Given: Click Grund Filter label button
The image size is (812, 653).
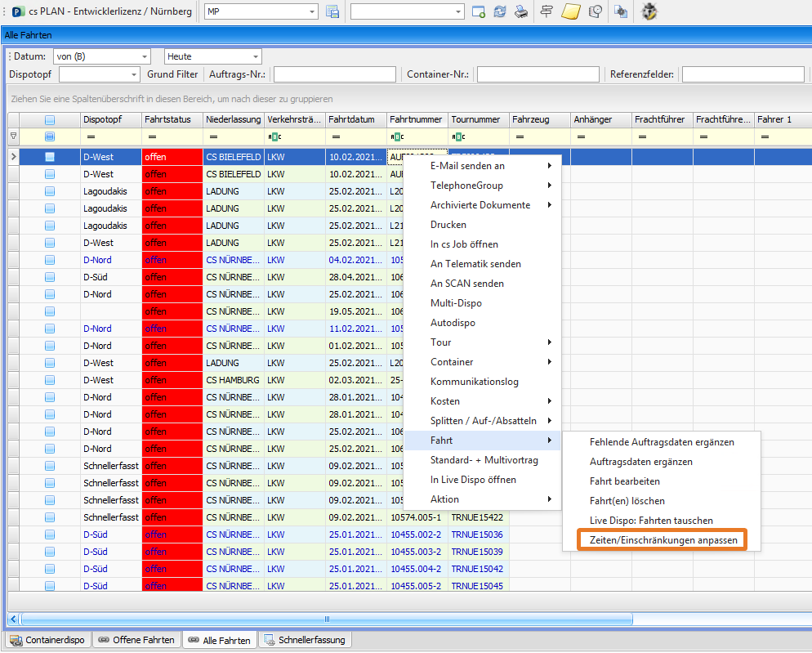Looking at the screenshot, I should pos(172,74).
